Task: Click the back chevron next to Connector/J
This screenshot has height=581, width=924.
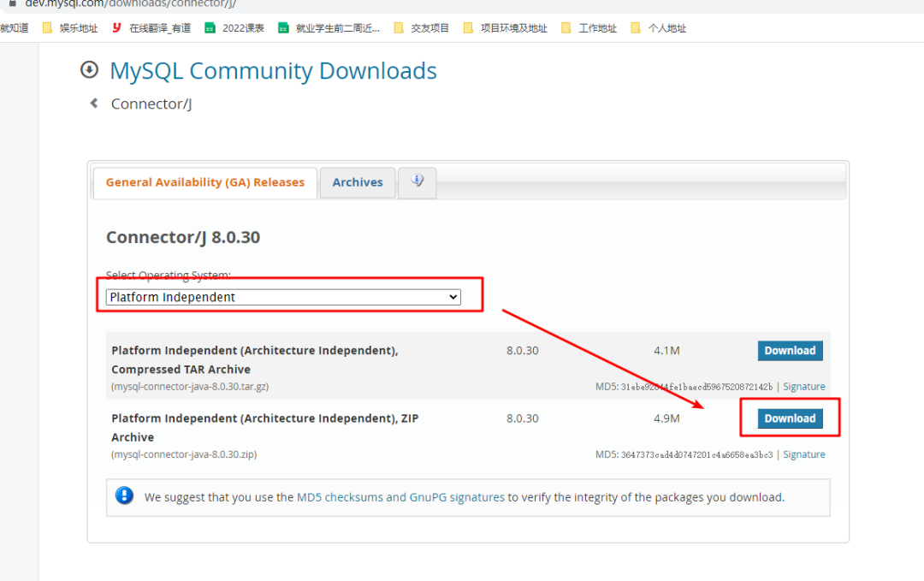Action: click(x=94, y=104)
